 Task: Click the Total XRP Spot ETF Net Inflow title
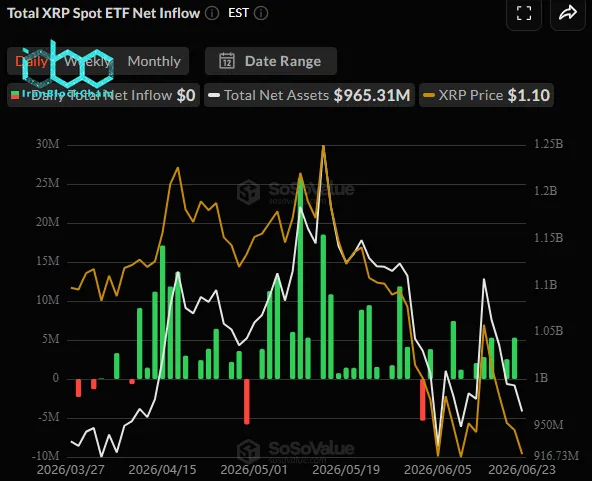(x=103, y=13)
